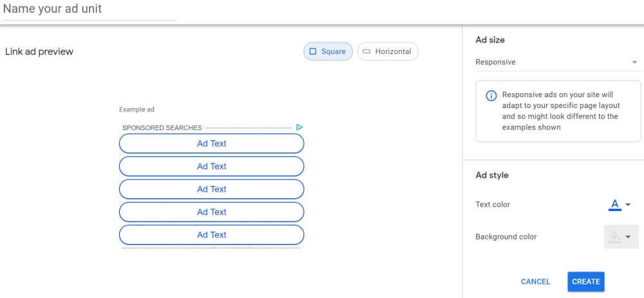
Task: Click the Ad style heading
Action: click(x=491, y=175)
